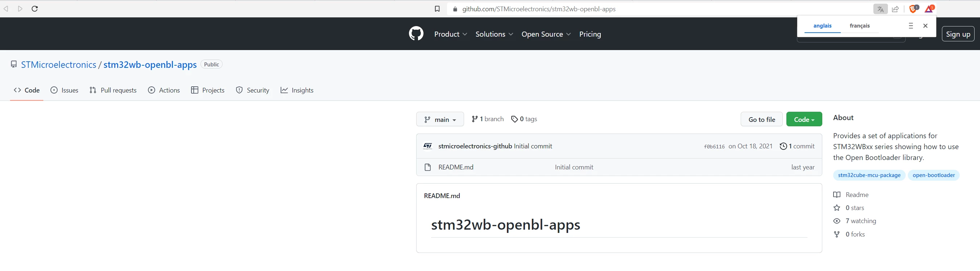The width and height of the screenshot is (980, 271).
Task: Go to Pricing page
Action: click(x=590, y=34)
